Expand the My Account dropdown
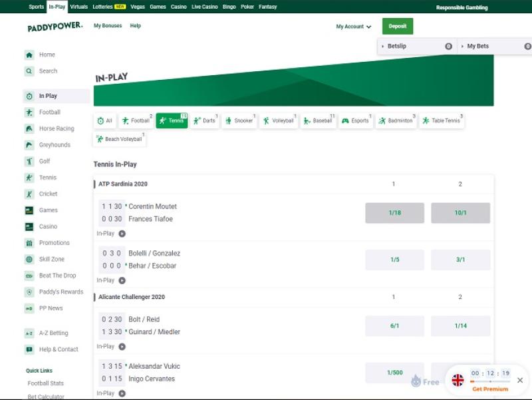 coord(354,27)
